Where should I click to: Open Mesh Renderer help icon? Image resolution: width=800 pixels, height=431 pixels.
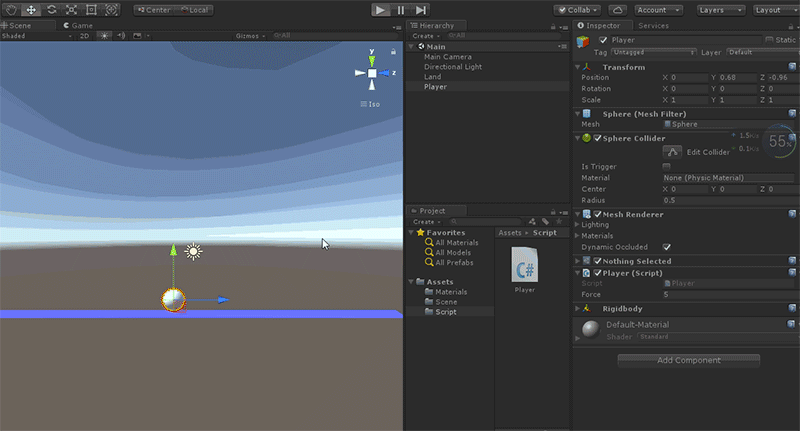pos(792,214)
